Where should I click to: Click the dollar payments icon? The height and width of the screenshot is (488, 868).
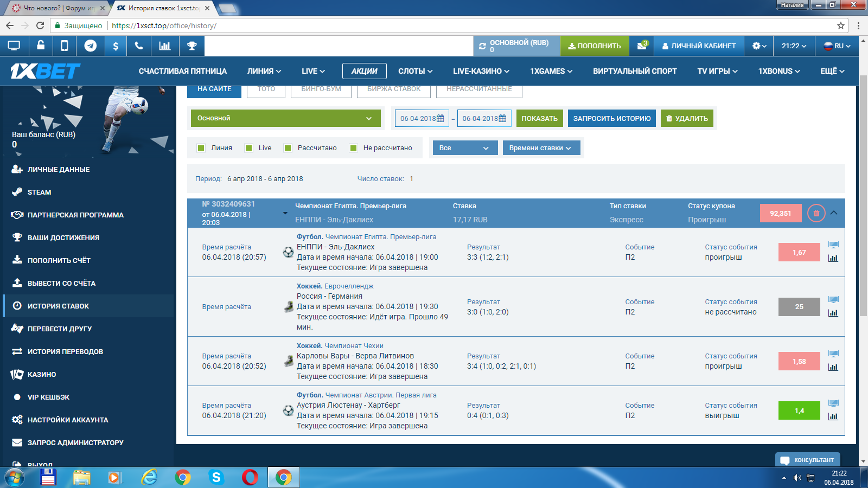pos(116,46)
